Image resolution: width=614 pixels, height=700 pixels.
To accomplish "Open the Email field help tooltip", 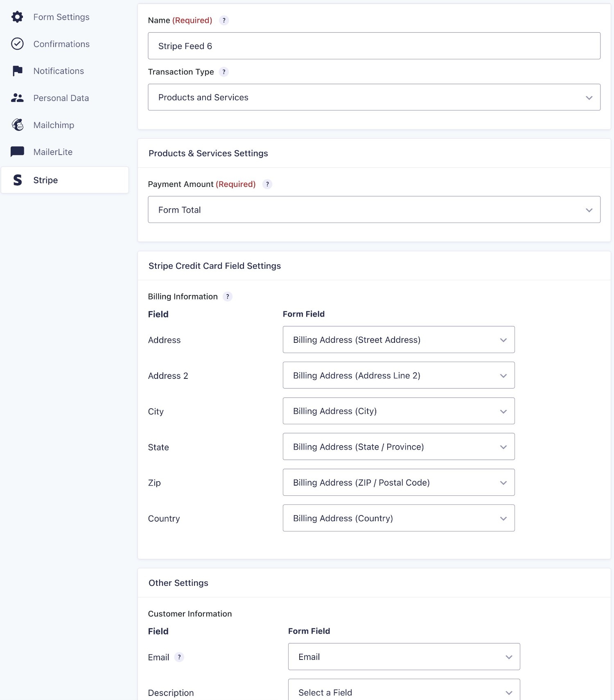I will 179,657.
